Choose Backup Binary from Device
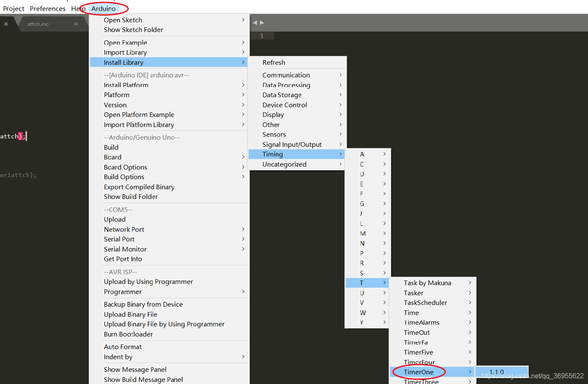Image resolution: width=588 pixels, height=384 pixels. [x=169, y=305]
